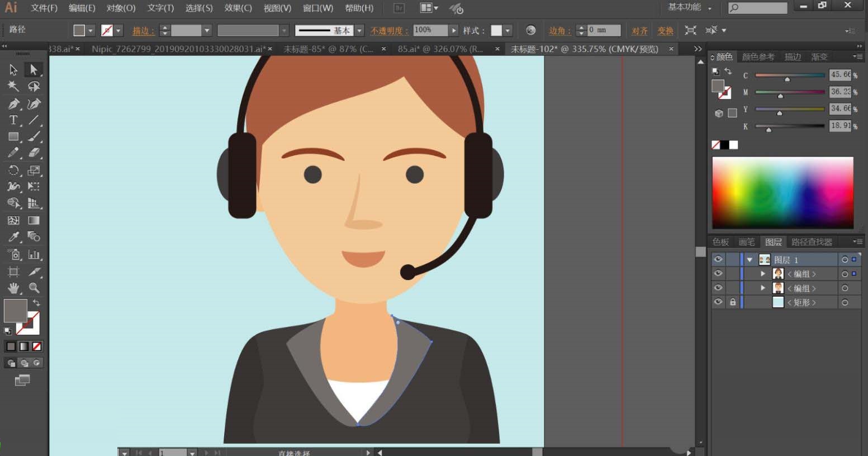Click the 变换 link in control bar
Image resolution: width=868 pixels, height=456 pixels.
pos(665,31)
